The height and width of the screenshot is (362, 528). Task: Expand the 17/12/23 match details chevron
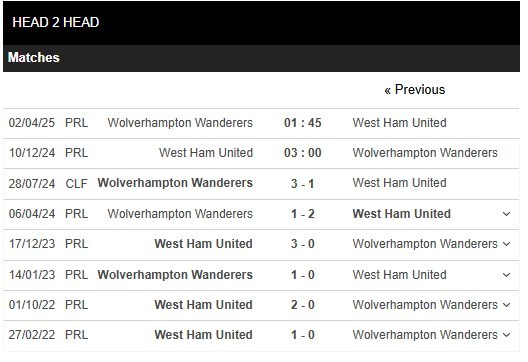click(506, 244)
